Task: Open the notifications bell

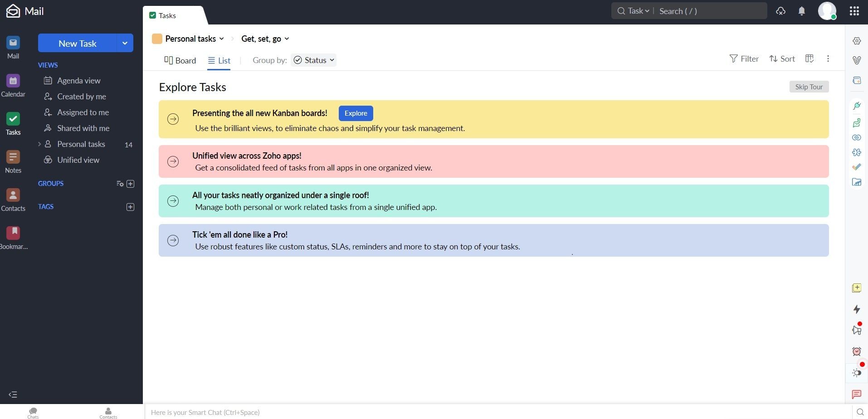Action: coord(802,11)
